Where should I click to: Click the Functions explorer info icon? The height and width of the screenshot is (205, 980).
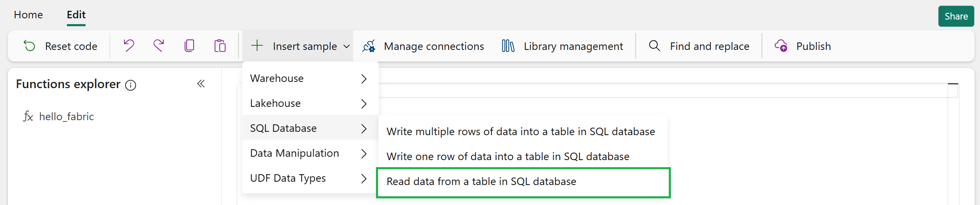(x=130, y=85)
